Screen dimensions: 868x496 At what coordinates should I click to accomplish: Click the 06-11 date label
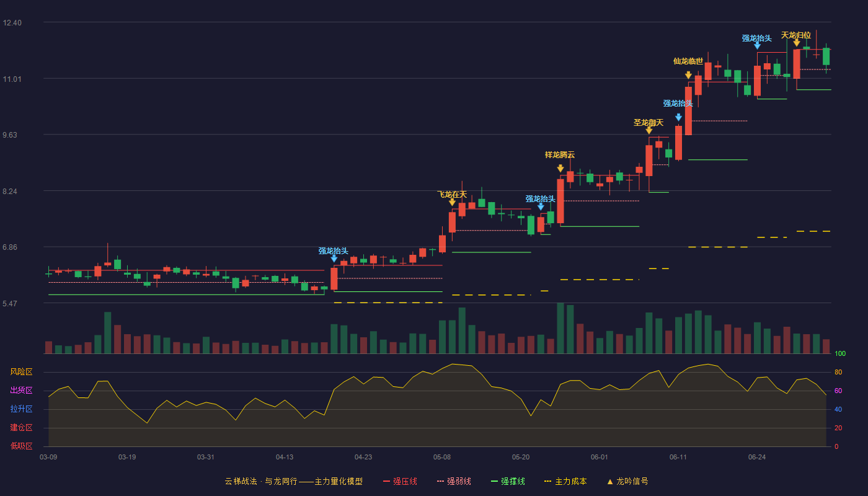(x=678, y=457)
